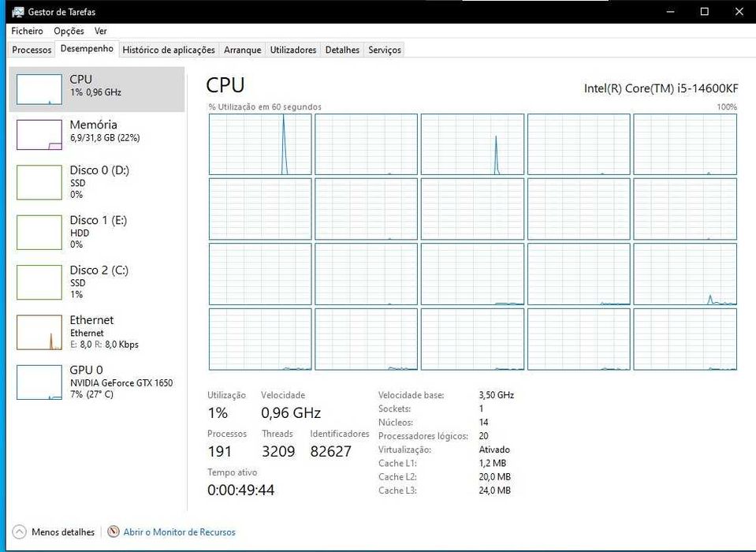
Task: Click the first logical processor graph
Action: pos(260,144)
